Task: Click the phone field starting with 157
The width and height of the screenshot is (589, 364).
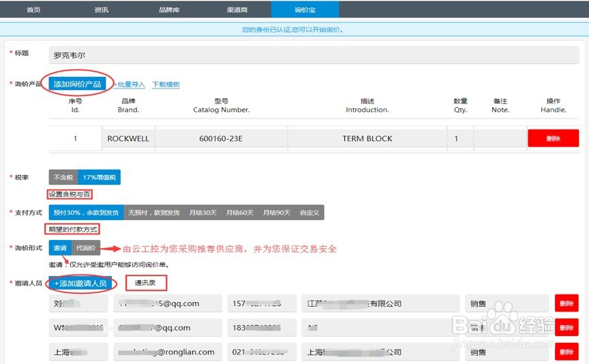Action: point(262,303)
